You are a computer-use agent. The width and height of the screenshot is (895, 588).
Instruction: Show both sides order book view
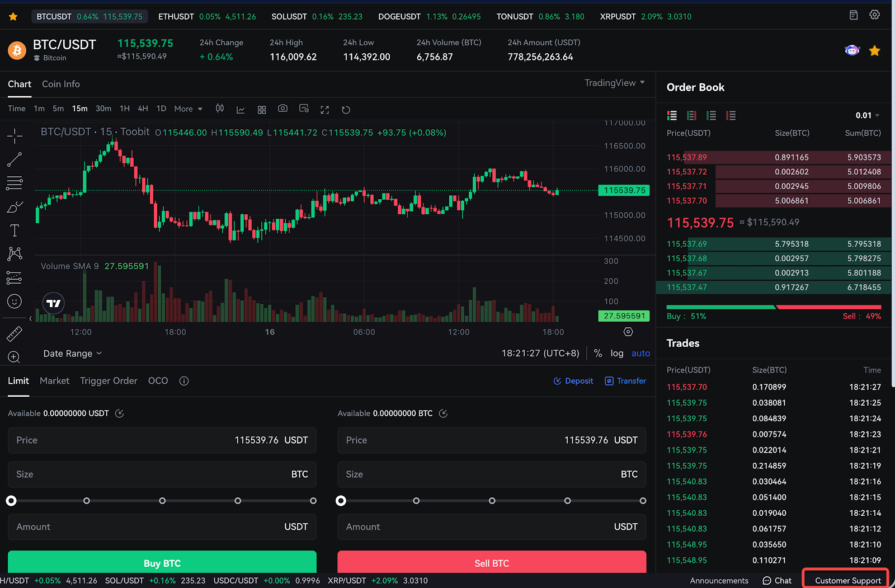click(672, 115)
